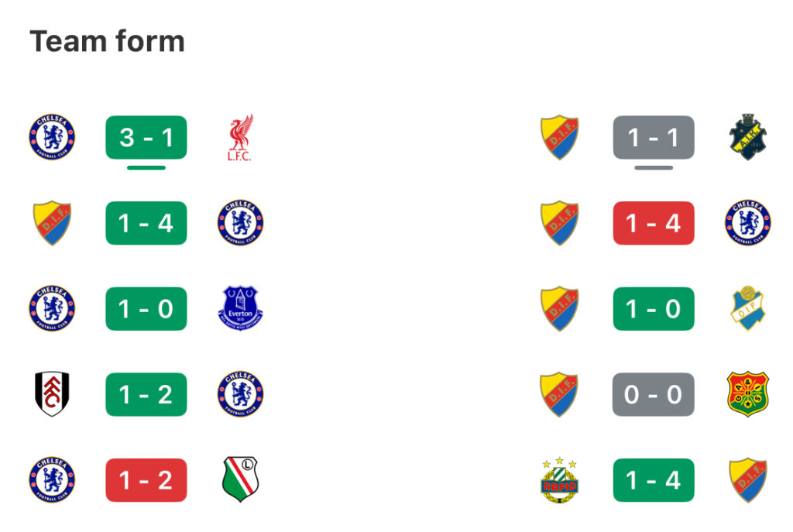
Task: Click the Legia Warsaw crest
Action: tap(240, 479)
